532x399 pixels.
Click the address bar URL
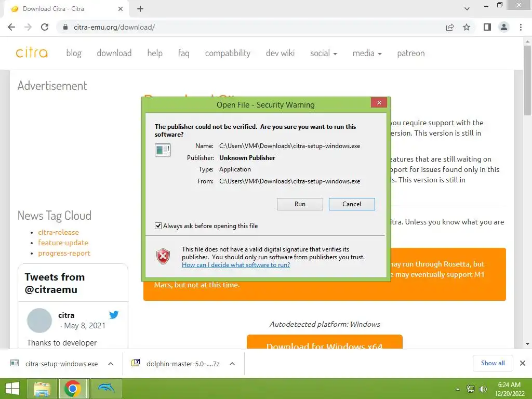pos(114,27)
